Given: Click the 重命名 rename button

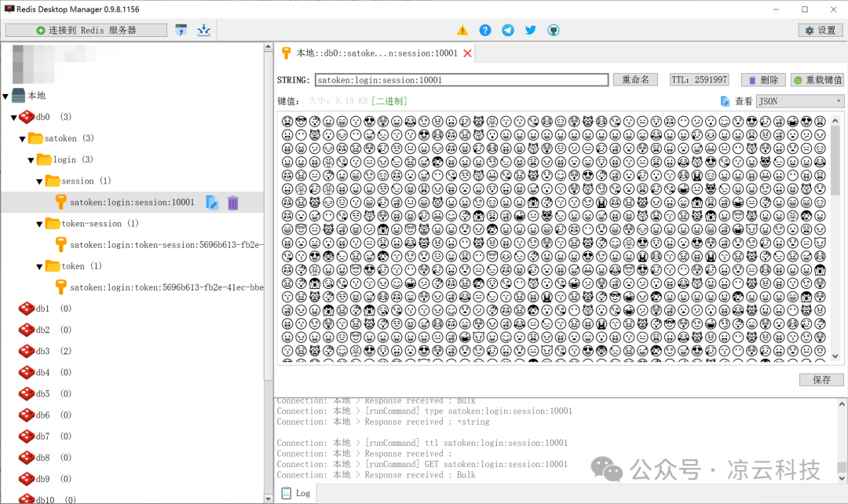Looking at the screenshot, I should [635, 79].
